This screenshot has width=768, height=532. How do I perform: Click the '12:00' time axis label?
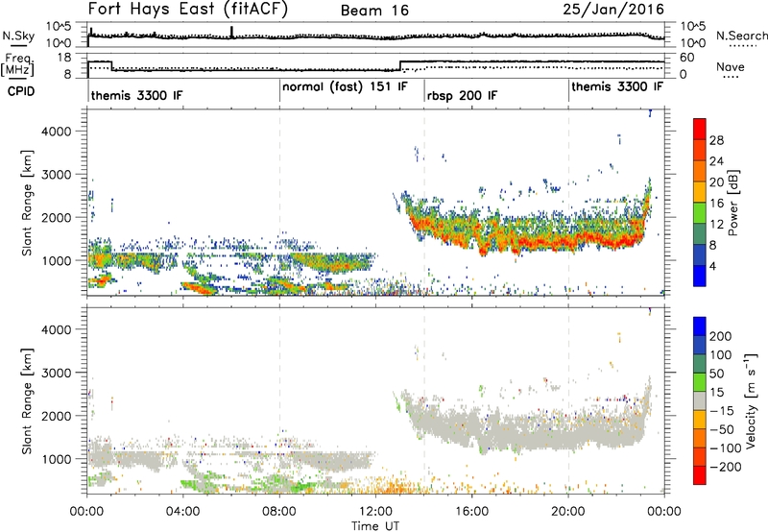point(375,512)
